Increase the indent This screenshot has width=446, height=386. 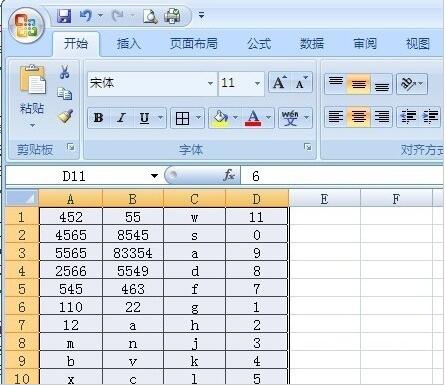tap(430, 117)
